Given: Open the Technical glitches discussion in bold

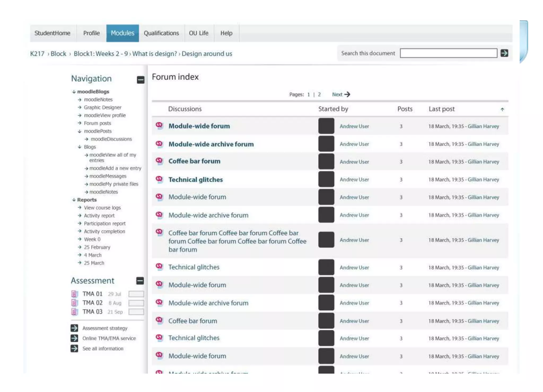Looking at the screenshot, I should pos(195,180).
